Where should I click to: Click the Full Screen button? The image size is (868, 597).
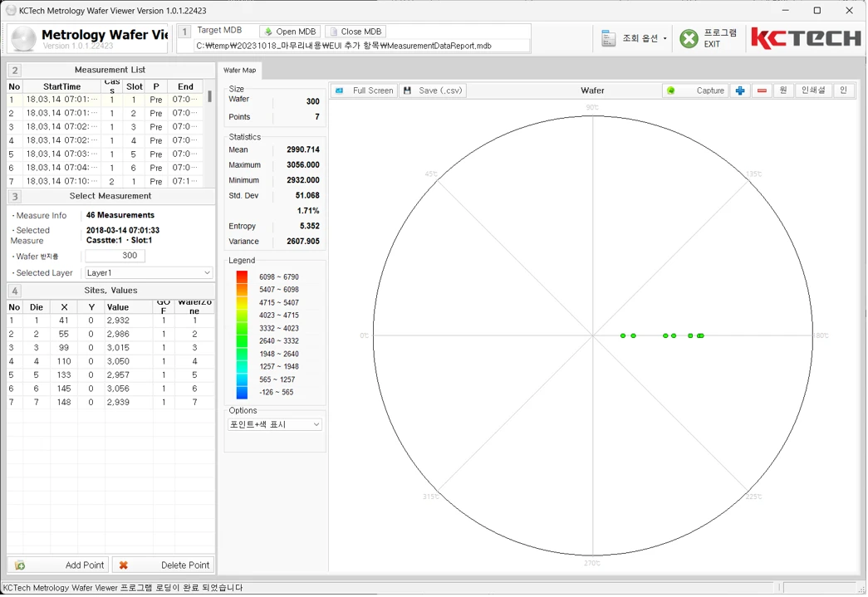pyautogui.click(x=365, y=91)
